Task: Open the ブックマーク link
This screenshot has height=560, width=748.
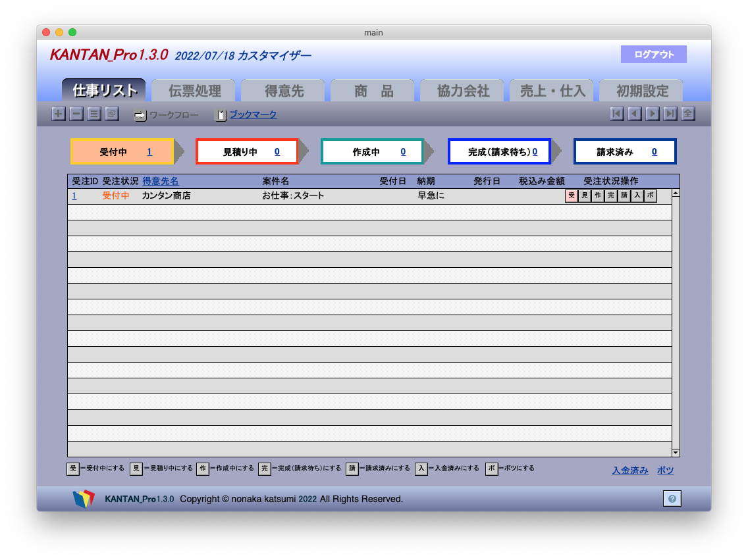Action: (x=253, y=115)
